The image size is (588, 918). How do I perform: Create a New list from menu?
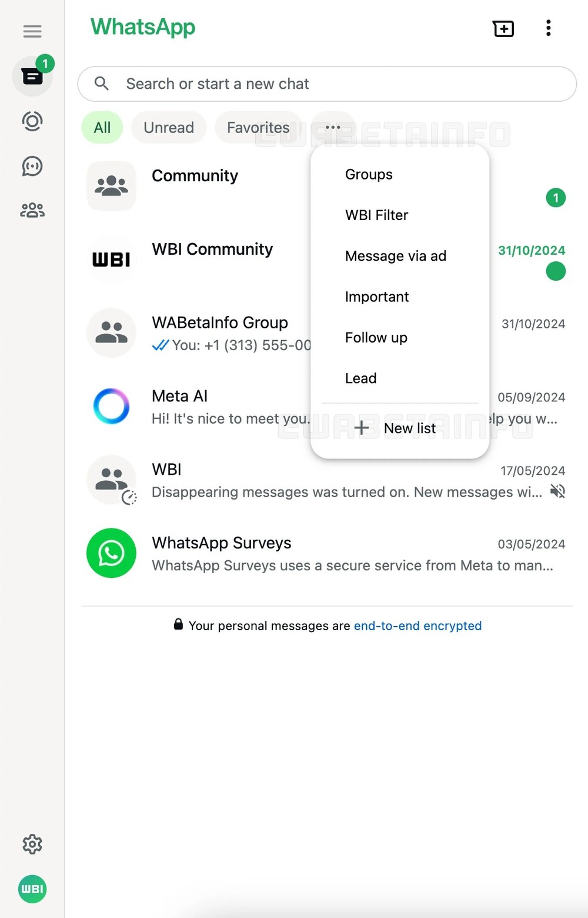coord(400,428)
